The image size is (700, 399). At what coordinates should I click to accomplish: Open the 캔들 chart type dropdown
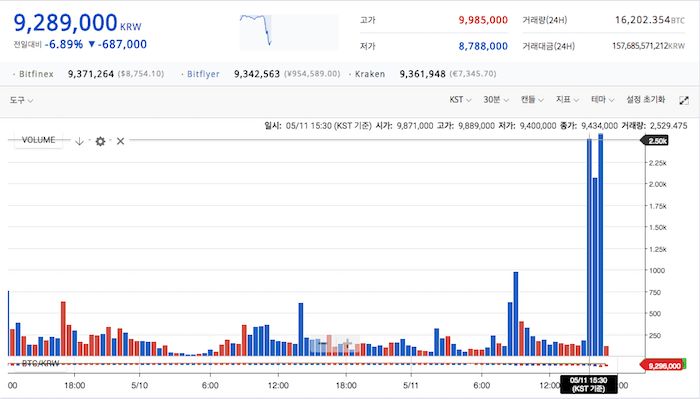pyautogui.click(x=532, y=100)
